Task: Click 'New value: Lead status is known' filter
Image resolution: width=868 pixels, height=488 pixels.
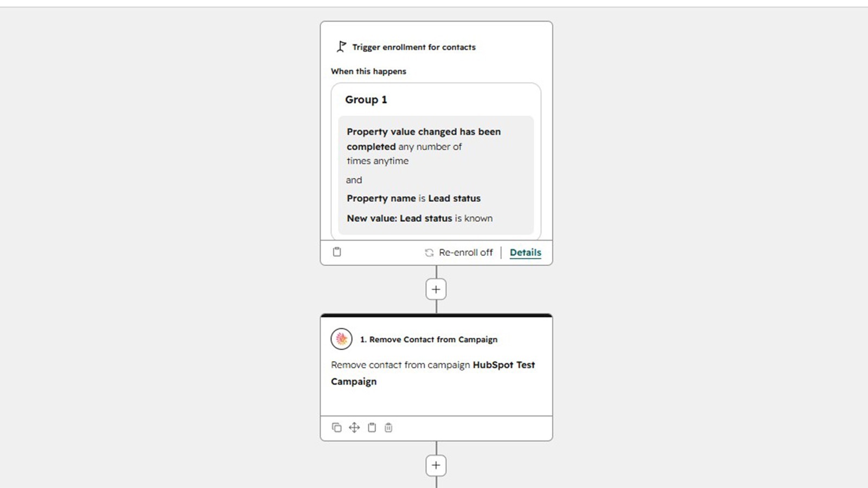Action: (x=420, y=219)
